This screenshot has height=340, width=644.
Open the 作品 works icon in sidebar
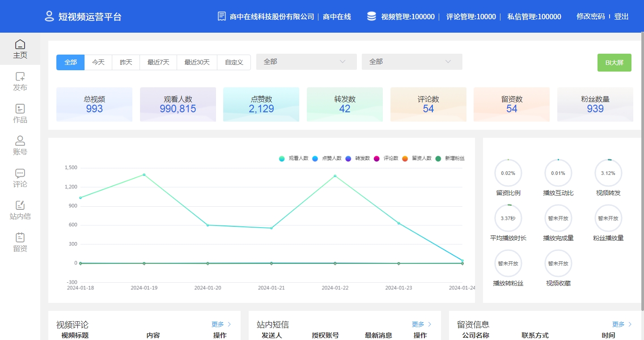(x=20, y=109)
